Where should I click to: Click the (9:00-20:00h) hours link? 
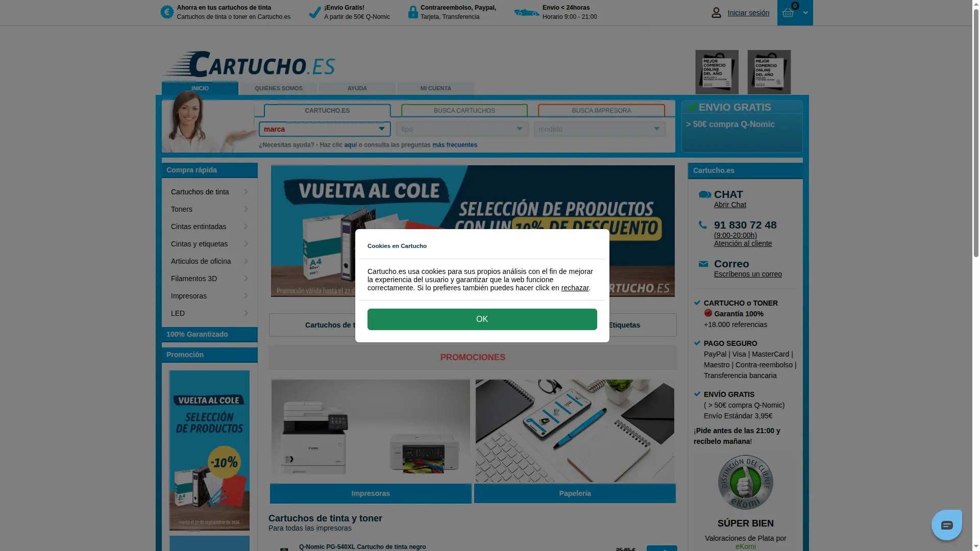[x=735, y=235]
